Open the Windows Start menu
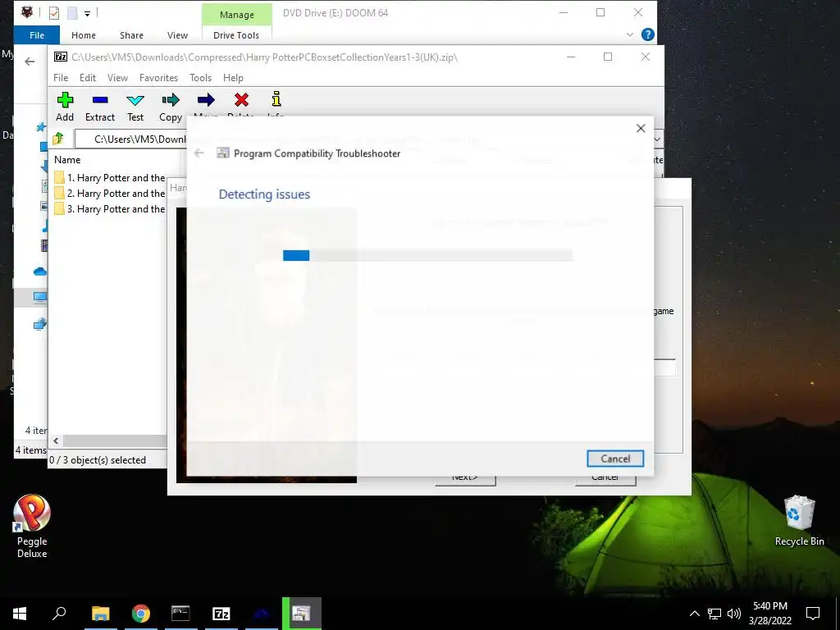Viewport: 840px width, 630px height. (x=20, y=614)
